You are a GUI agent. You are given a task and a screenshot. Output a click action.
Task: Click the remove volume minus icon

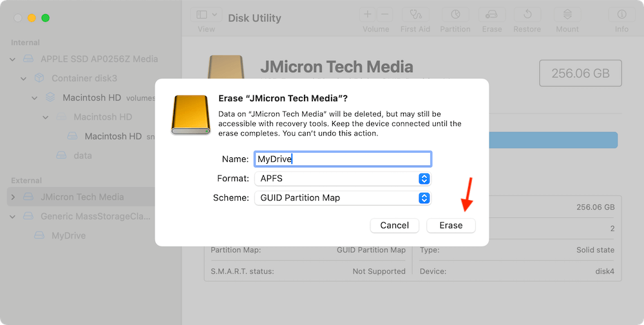click(x=384, y=14)
